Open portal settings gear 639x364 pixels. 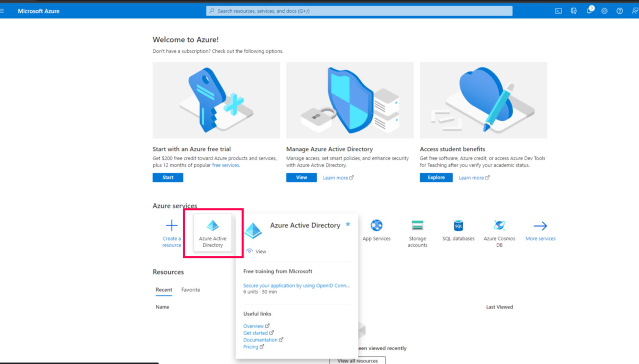pyautogui.click(x=604, y=11)
